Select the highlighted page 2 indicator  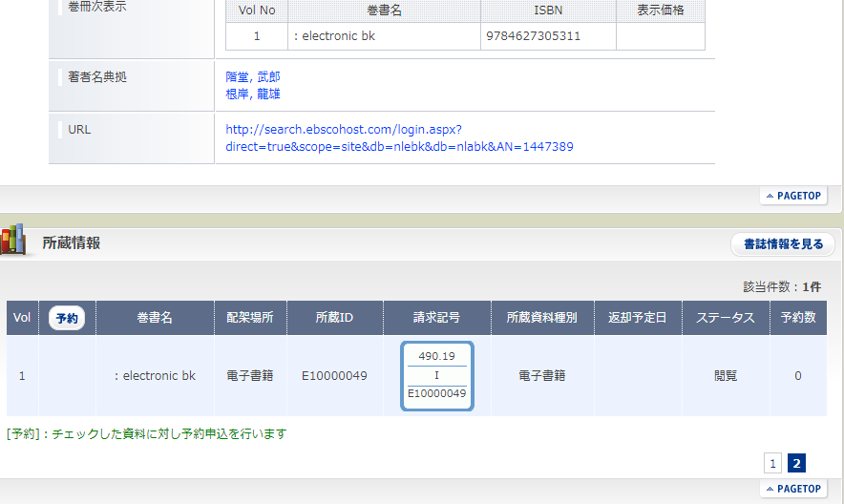(797, 464)
